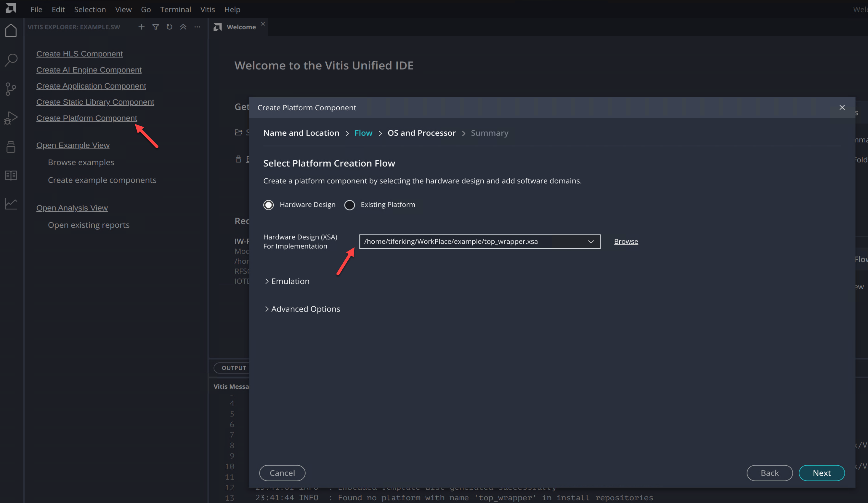868x503 pixels.
Task: Collapse all with double-chevron icon in Explorer
Action: pos(183,27)
